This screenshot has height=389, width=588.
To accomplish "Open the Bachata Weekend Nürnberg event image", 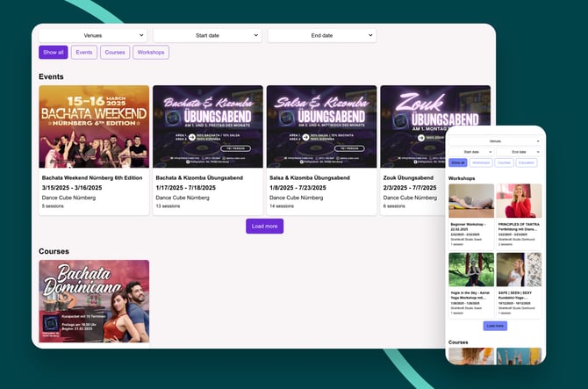I will pyautogui.click(x=94, y=126).
